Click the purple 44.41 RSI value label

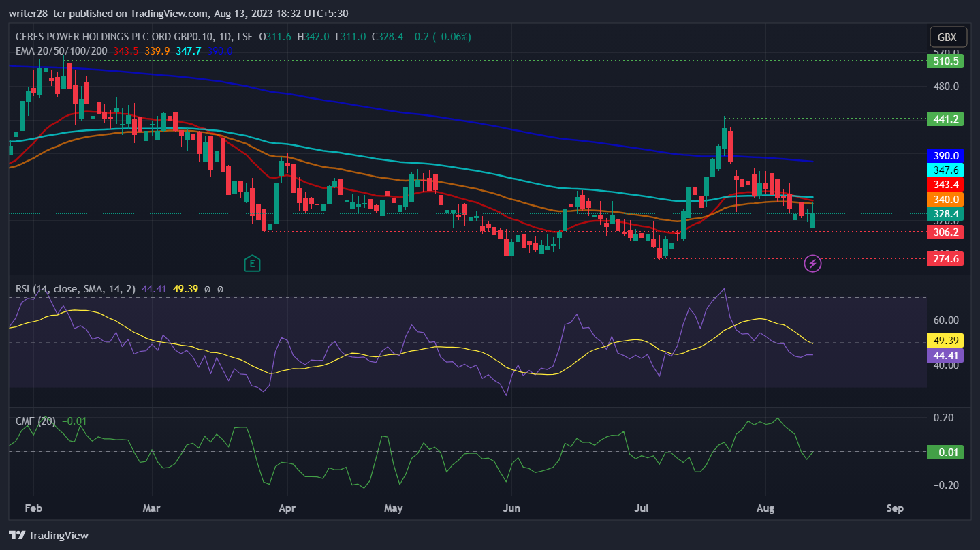(945, 355)
